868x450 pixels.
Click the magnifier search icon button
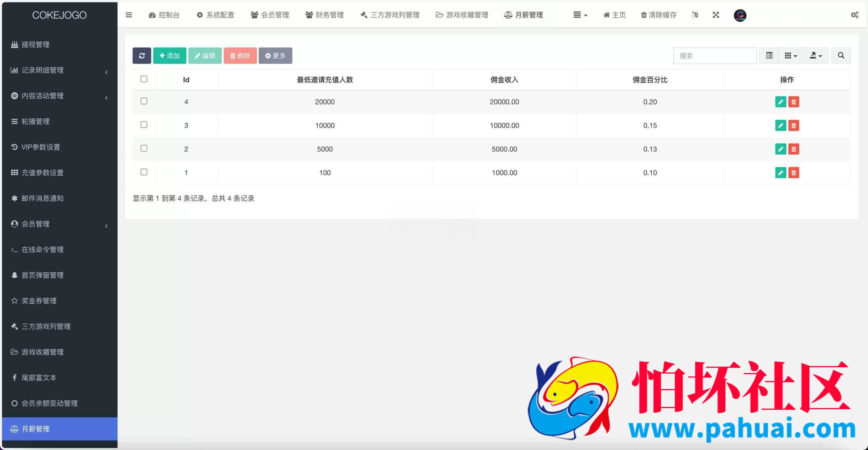(841, 56)
